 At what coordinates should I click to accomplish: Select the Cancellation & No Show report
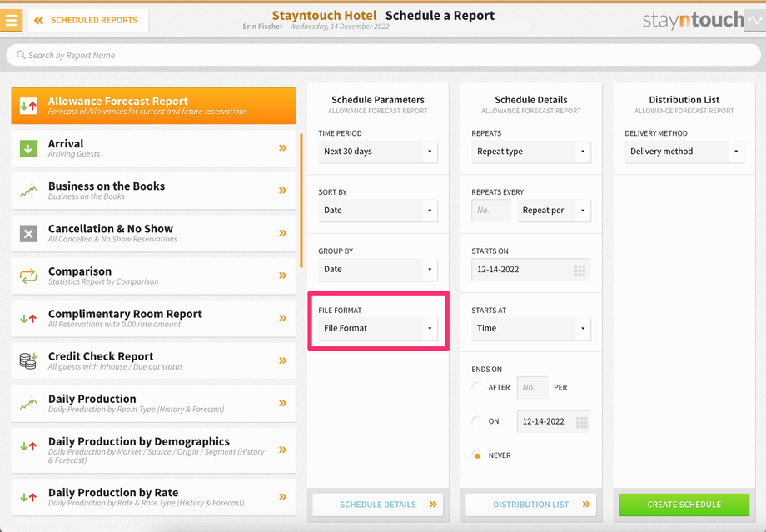point(153,233)
